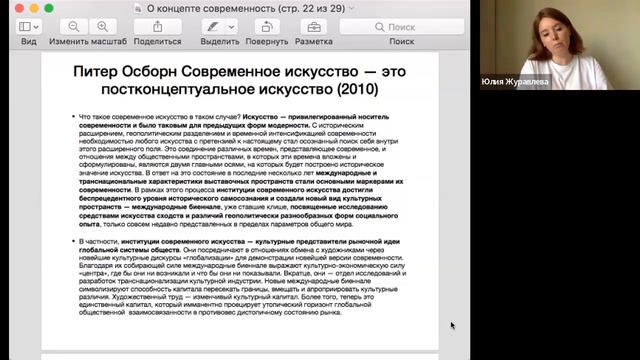640x360 pixels.
Task: Click the 'Повернуть' toolbar label
Action: point(267,41)
